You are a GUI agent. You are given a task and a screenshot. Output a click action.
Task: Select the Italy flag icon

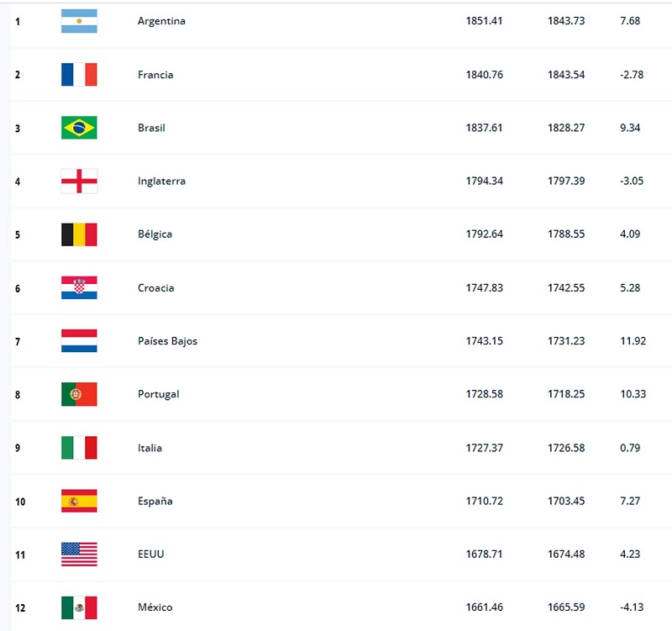(x=79, y=448)
